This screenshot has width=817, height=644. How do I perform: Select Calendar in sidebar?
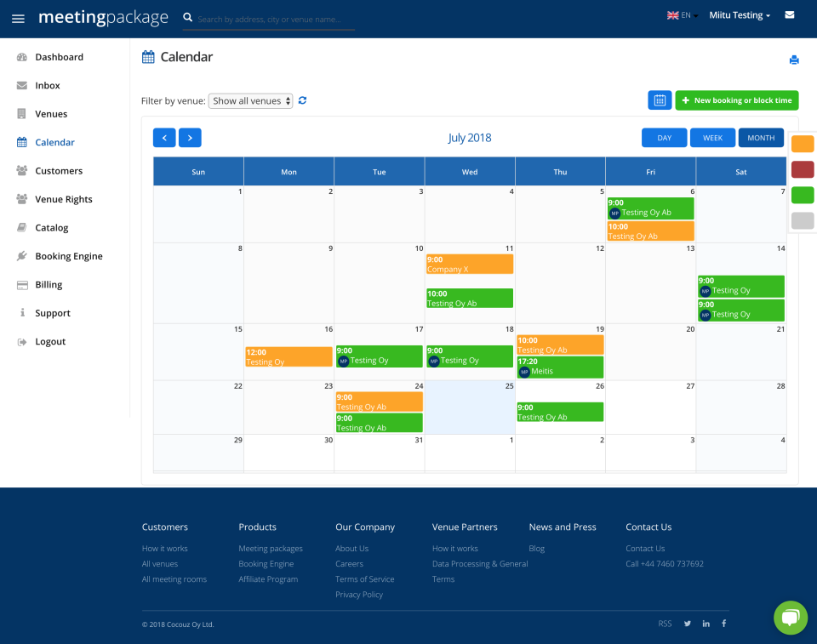tap(54, 142)
